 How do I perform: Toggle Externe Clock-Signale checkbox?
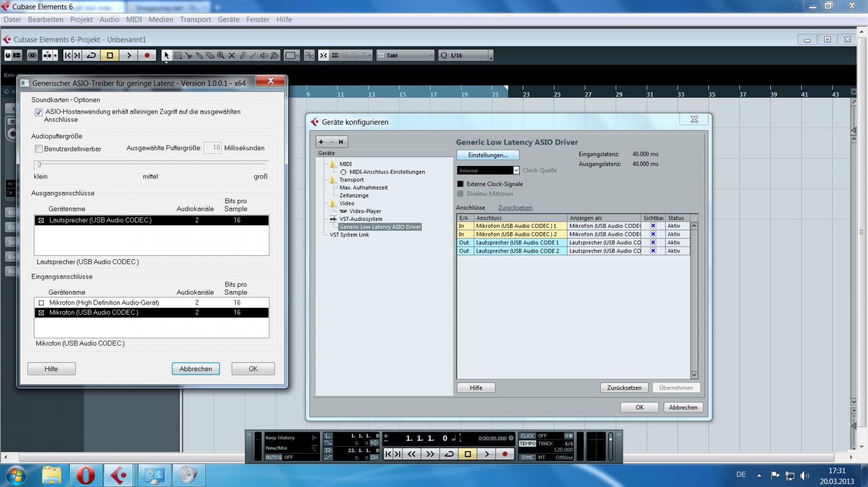pos(460,184)
